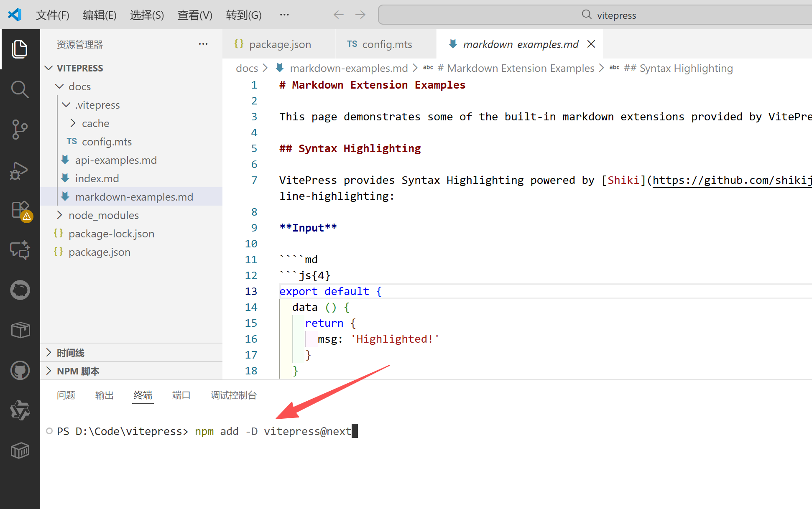
Task: Click the navigate back arrow
Action: tap(338, 15)
